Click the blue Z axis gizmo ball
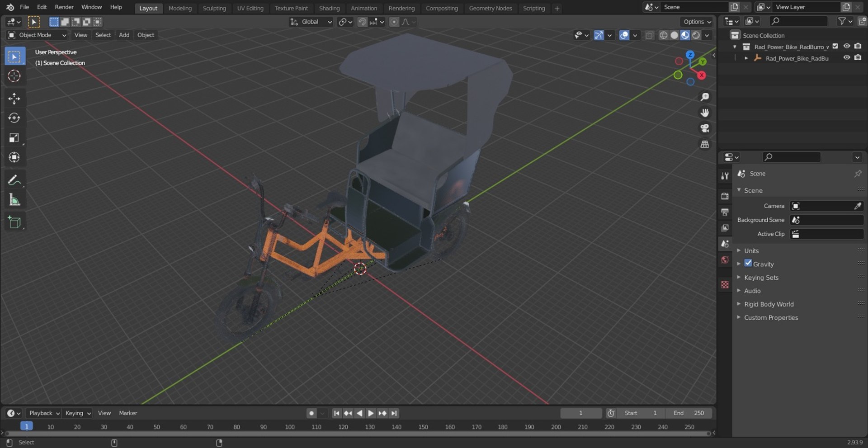Viewport: 868px width, 448px height. tap(690, 55)
